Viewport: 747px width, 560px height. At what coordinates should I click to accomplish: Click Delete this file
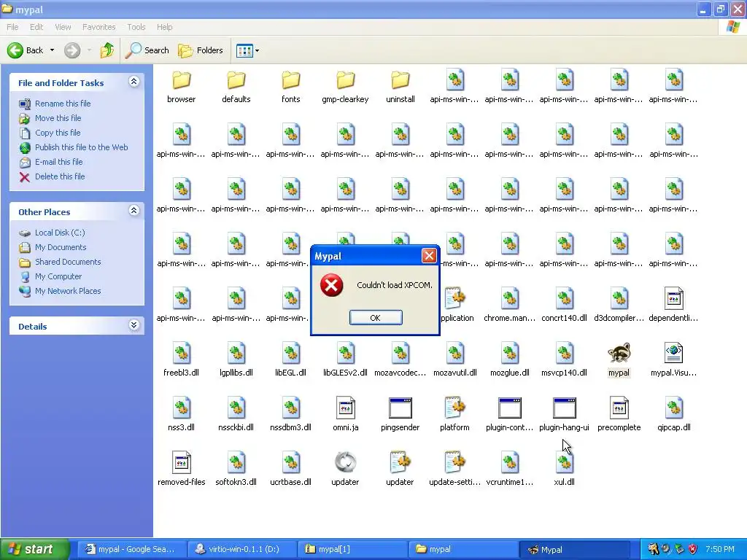pyautogui.click(x=60, y=176)
